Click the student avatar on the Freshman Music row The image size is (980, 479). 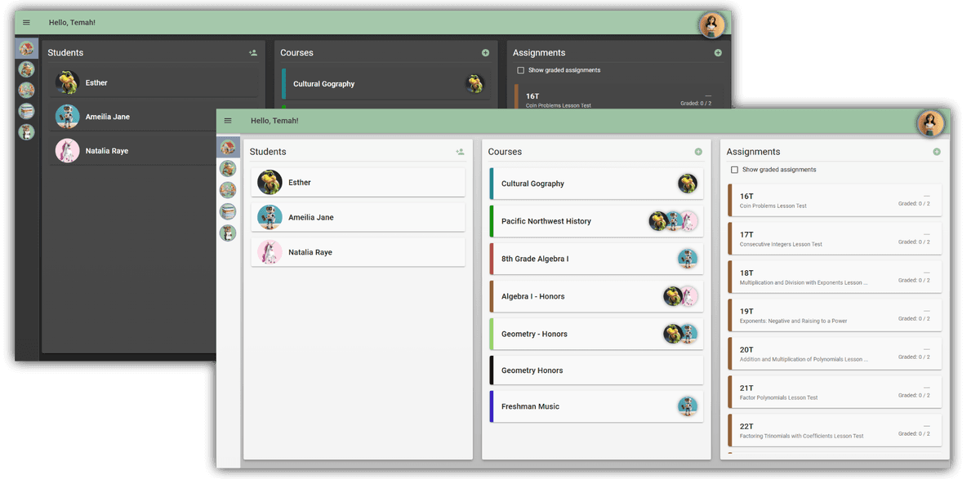pyautogui.click(x=687, y=406)
